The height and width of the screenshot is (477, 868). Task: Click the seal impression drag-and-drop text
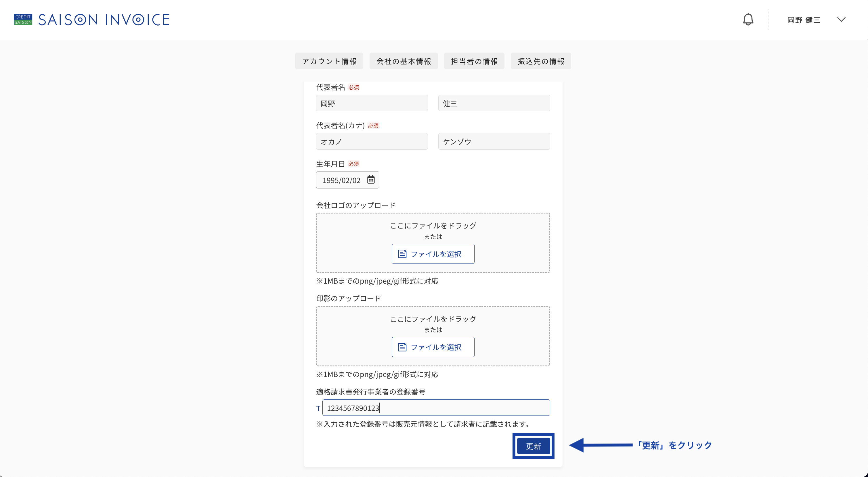coord(433,319)
